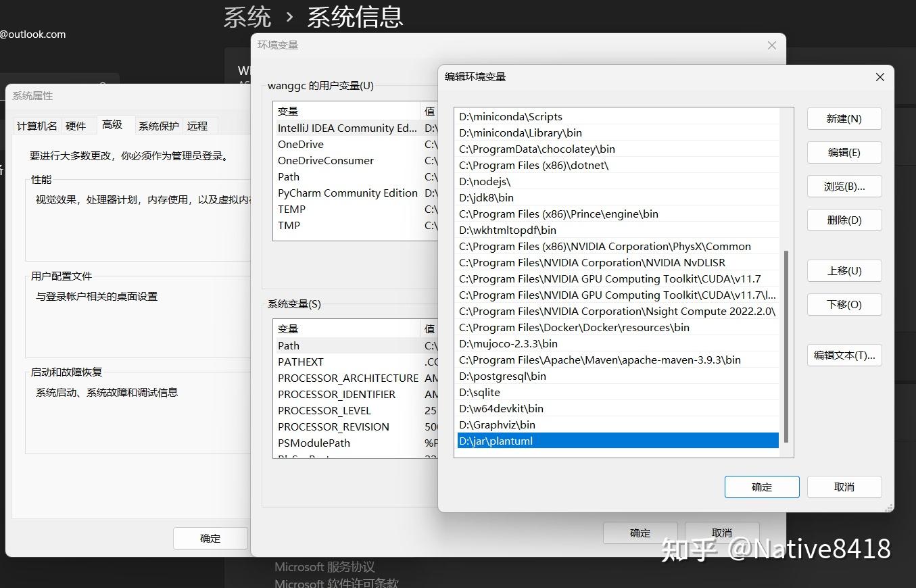Open text editing via 编辑文本(T)...

point(843,355)
